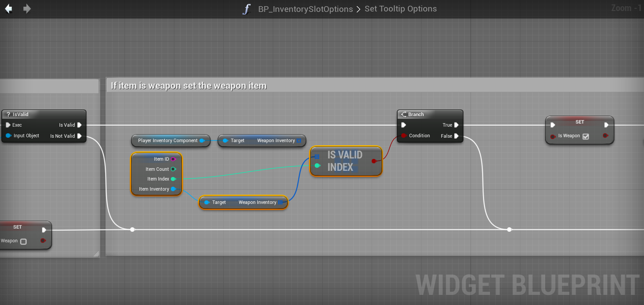
Task: Click the Item Inventory pin
Action: coord(173,189)
